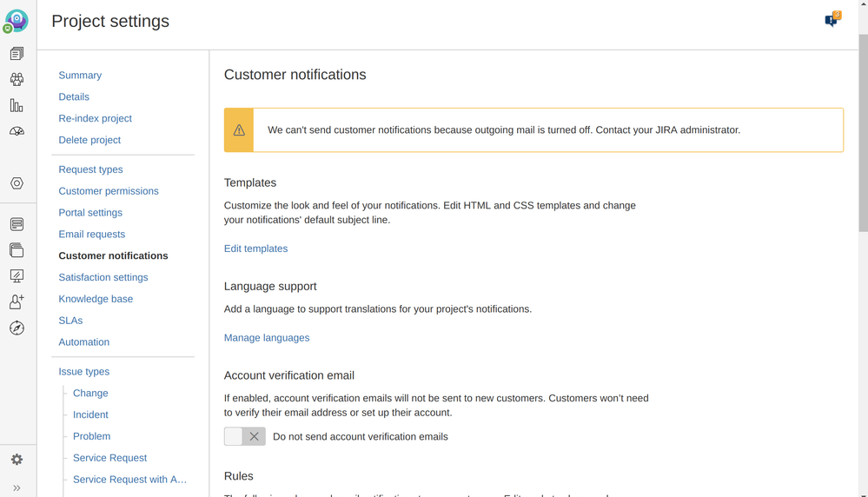This screenshot has height=497, width=868.
Task: Open the Queues sidebar icon
Action: [17, 54]
